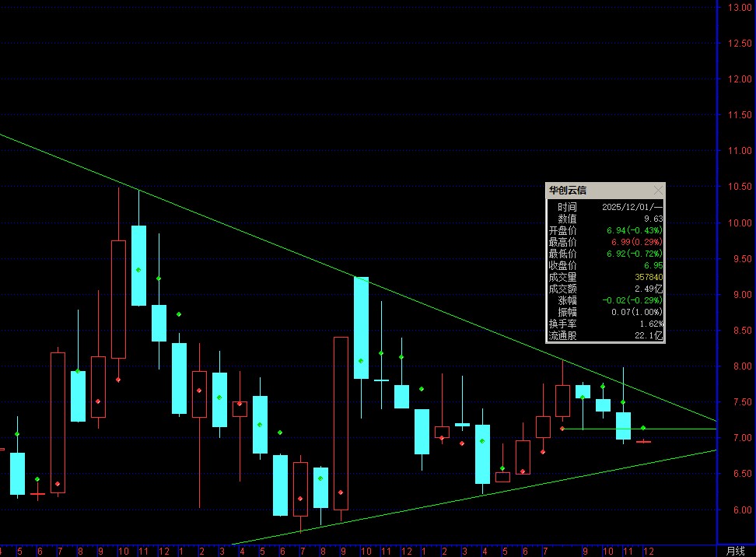Click the turnover amount 2.49亿
This screenshot has width=756, height=557.
tap(649, 289)
